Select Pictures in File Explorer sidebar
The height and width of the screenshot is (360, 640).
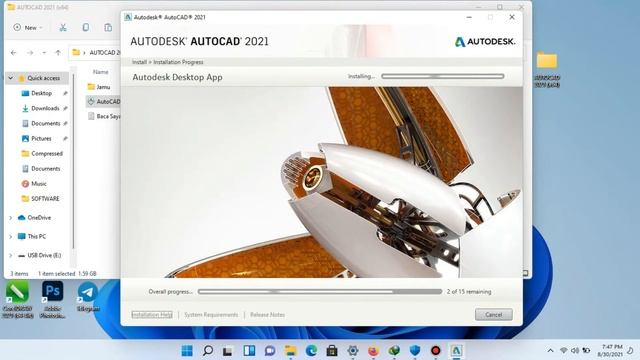pos(41,139)
